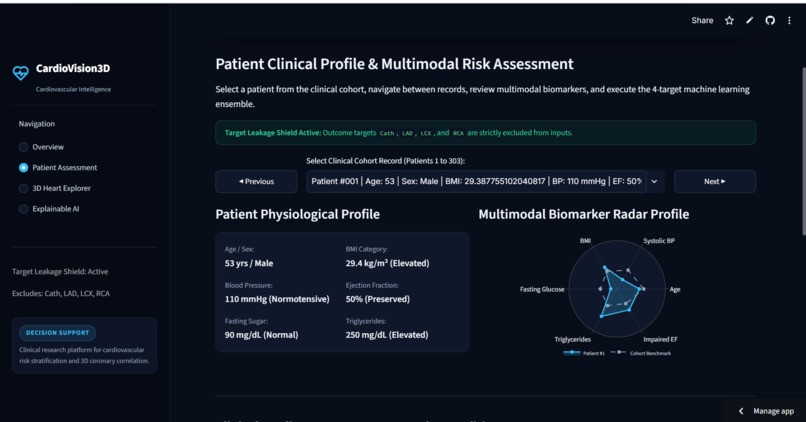Toggle the Cohort Benchmark legend entry
The height and width of the screenshot is (422, 806).
641,353
